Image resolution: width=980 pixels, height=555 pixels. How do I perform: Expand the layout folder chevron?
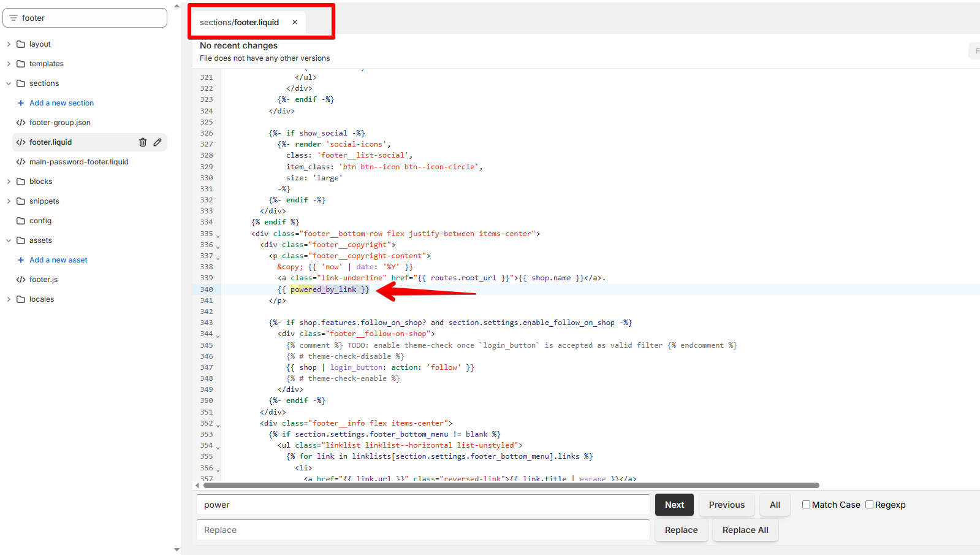(9, 44)
